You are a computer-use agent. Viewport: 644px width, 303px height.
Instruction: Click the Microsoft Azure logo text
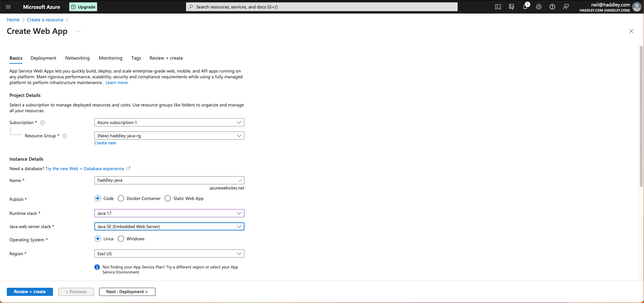point(41,7)
